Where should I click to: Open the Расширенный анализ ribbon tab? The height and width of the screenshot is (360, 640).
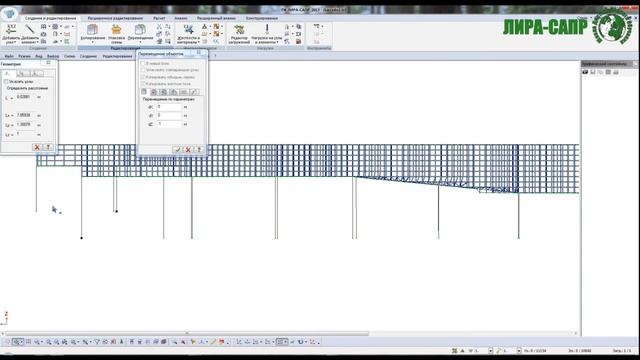pyautogui.click(x=216, y=18)
